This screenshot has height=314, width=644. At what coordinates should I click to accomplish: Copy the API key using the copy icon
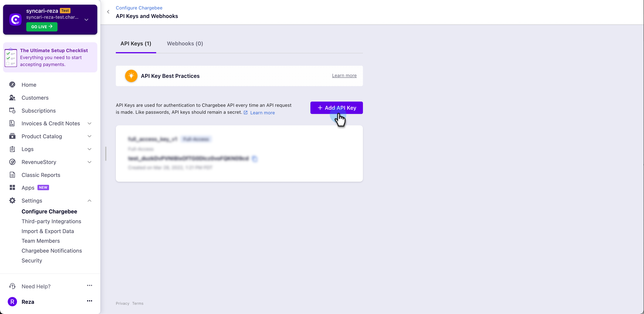pos(255,159)
